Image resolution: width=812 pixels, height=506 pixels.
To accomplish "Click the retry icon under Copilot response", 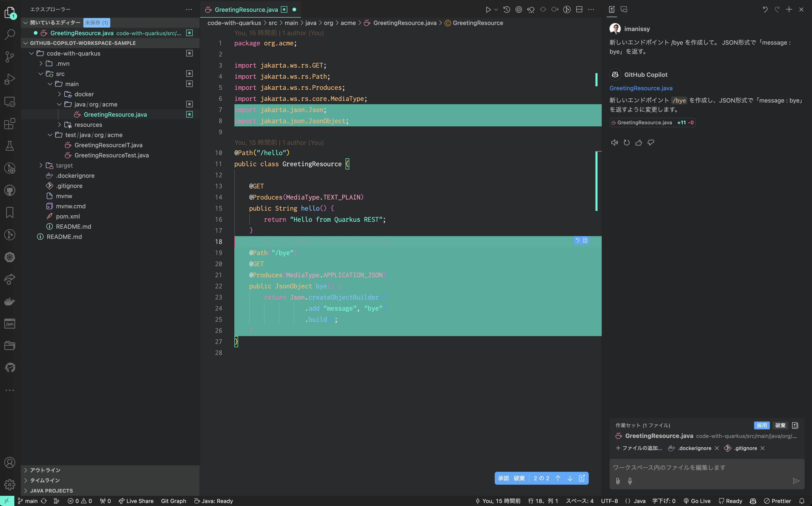I will (x=626, y=143).
